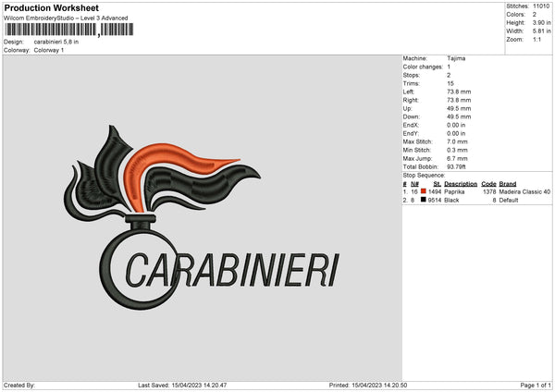
Task: Click the 'Last Saved: 15/04/2023 14.20.47' text
Action: click(182, 385)
